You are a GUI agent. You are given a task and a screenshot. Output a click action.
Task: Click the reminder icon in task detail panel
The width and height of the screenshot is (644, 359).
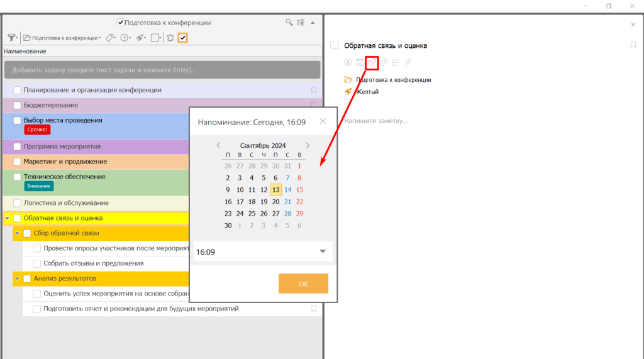click(372, 62)
